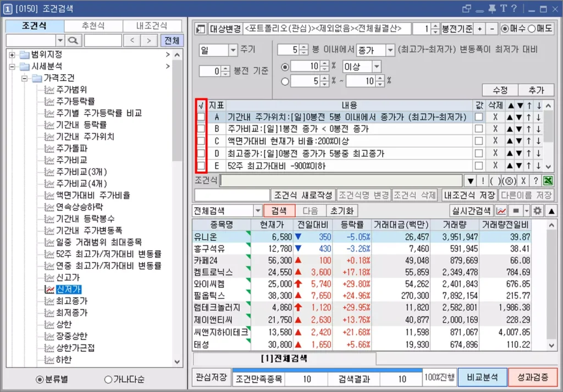
Task: Open the 일 period dropdown
Action: [x=233, y=50]
